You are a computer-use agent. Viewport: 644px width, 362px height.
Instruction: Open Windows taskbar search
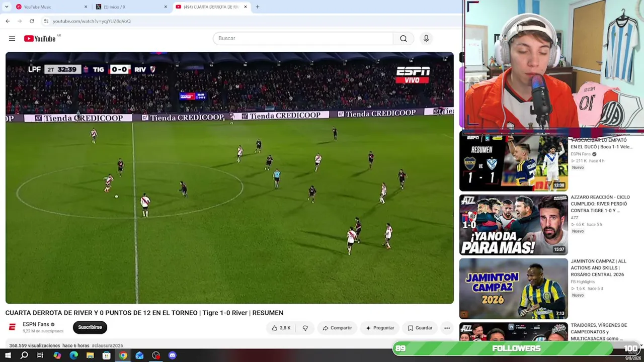tap(24, 355)
